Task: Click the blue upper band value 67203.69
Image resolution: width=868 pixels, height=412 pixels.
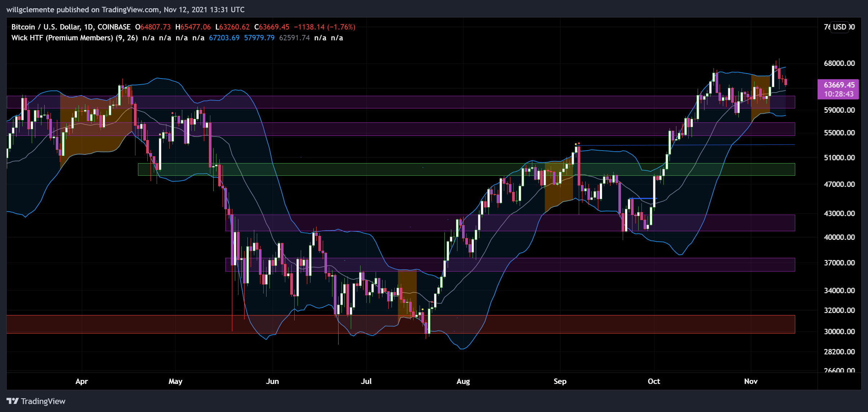Action: [x=224, y=38]
